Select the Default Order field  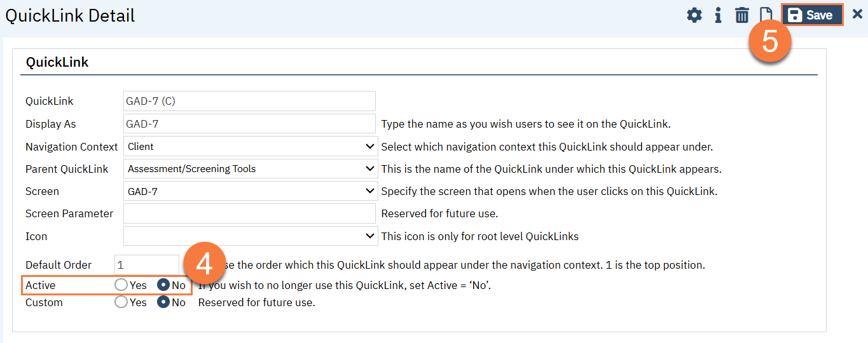[147, 265]
